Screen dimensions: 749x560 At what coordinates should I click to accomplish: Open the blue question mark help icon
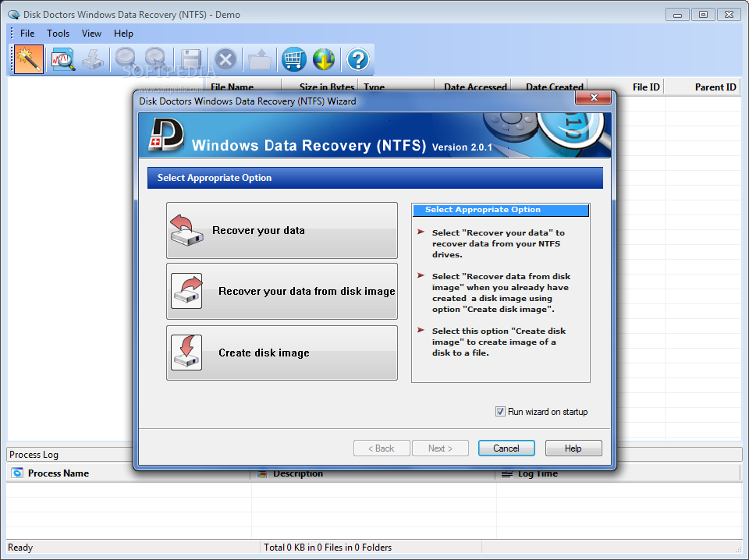point(358,60)
